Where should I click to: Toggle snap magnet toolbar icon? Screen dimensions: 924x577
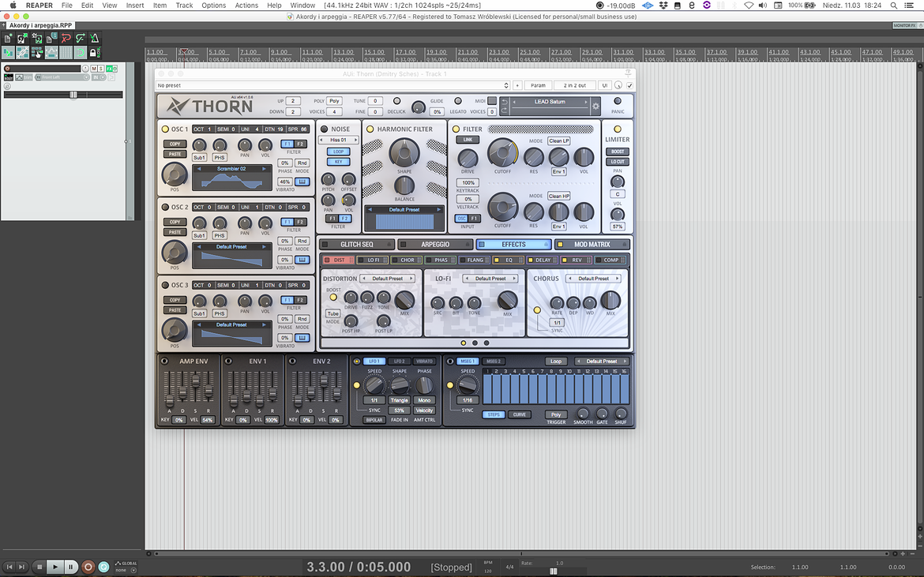tap(80, 52)
